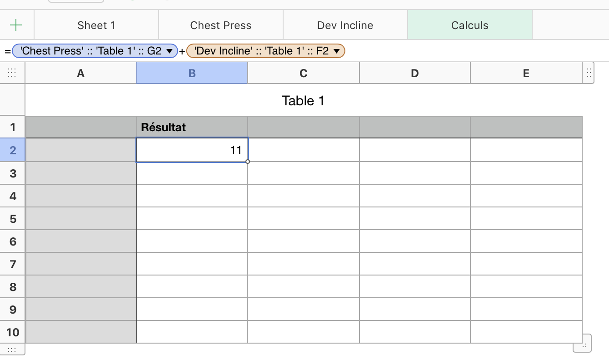Select the Calculs tab
The image size is (609, 364).
tap(470, 25)
